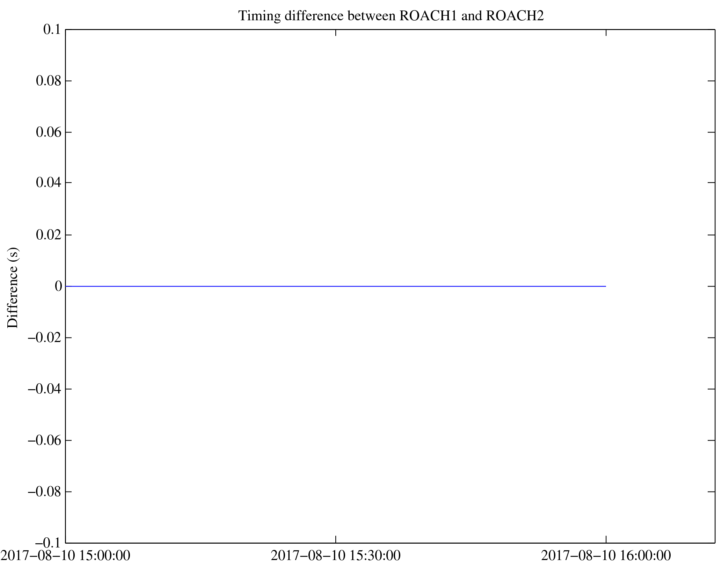Click the y-axis tick label −0.04
This screenshot has width=722, height=588.
45,389
